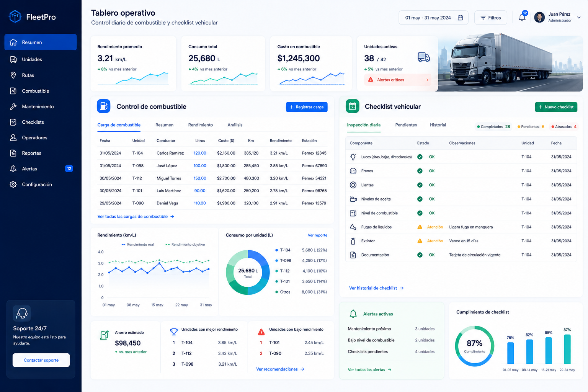The width and height of the screenshot is (588, 392).
Task: Open Configuración gear icon in sidebar
Action: (13, 184)
